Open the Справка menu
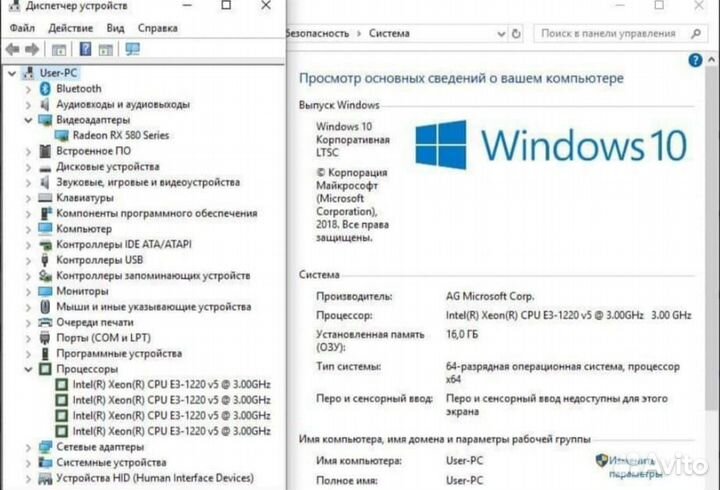The width and height of the screenshot is (720, 490). (157, 28)
